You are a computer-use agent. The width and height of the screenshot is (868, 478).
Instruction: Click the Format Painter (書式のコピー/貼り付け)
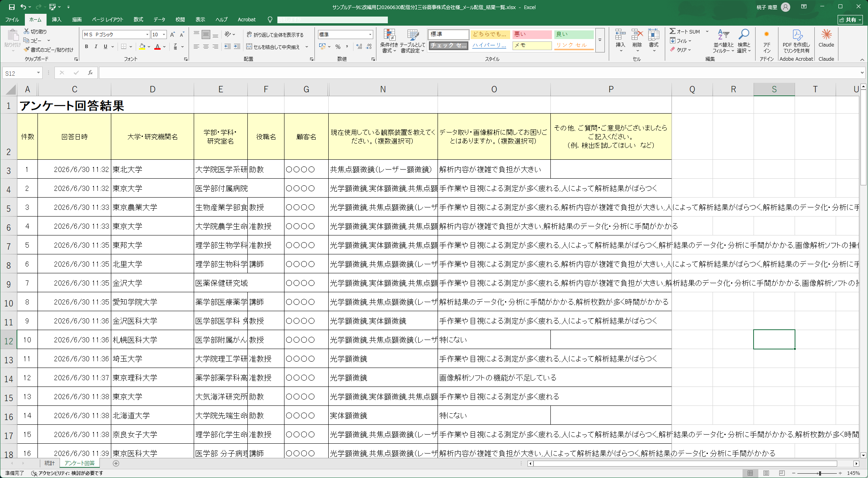coord(49,50)
